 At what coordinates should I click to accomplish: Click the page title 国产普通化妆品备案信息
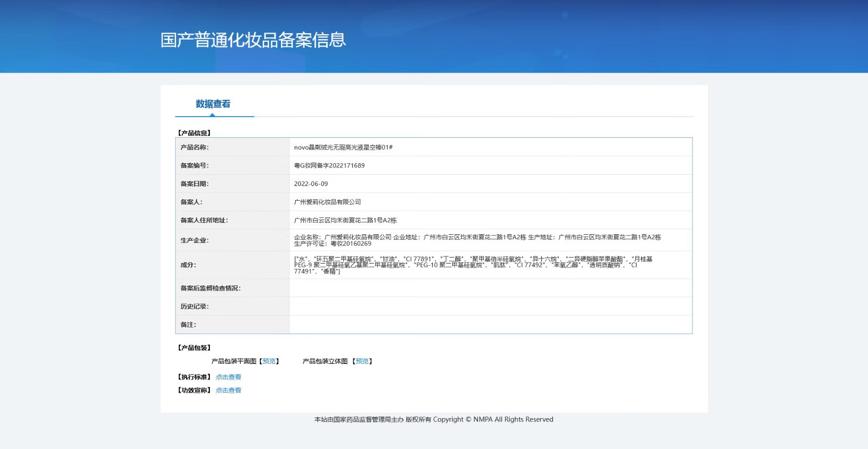[x=253, y=40]
